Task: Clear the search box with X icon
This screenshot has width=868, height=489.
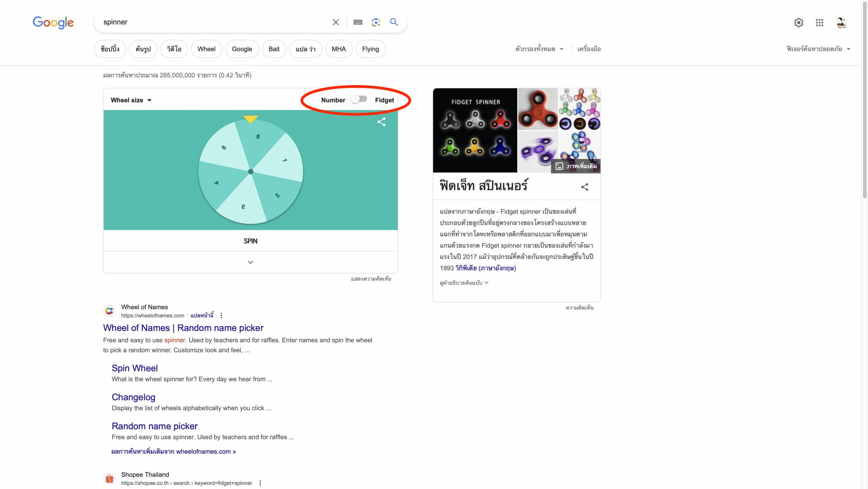Action: (336, 22)
